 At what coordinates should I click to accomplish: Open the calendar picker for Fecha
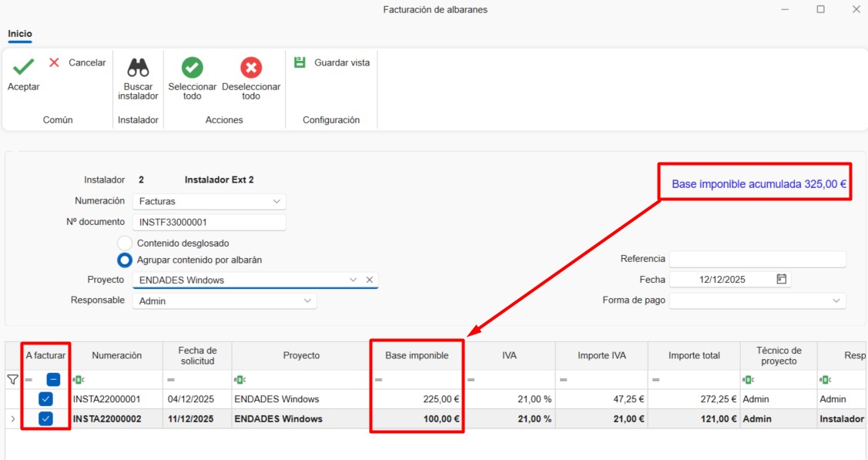click(x=782, y=280)
